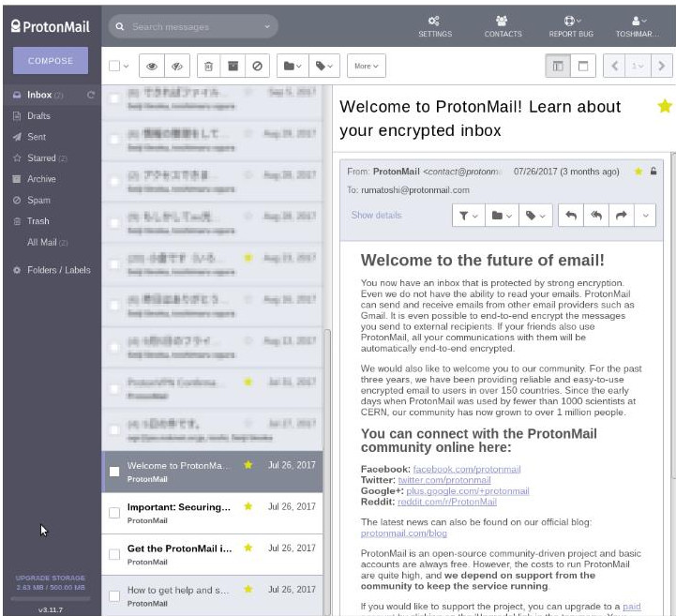Go to next page arrow
Viewport: 676px width, 616px height.
pyautogui.click(x=661, y=66)
